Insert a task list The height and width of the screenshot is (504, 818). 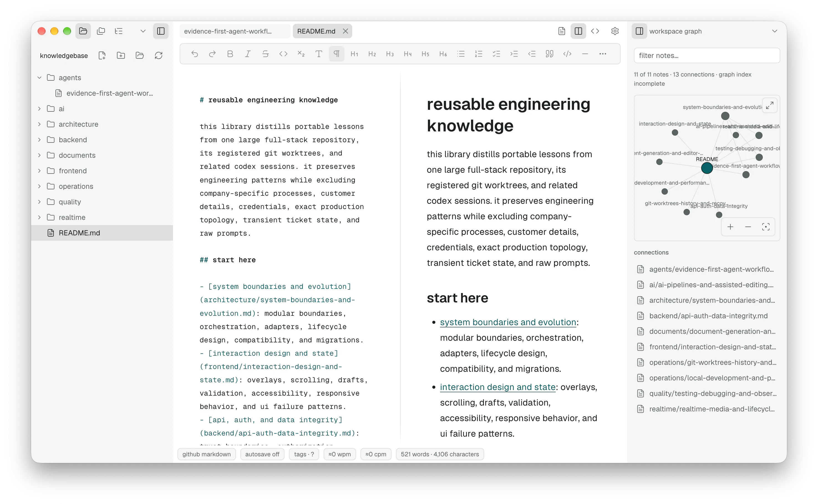point(496,54)
